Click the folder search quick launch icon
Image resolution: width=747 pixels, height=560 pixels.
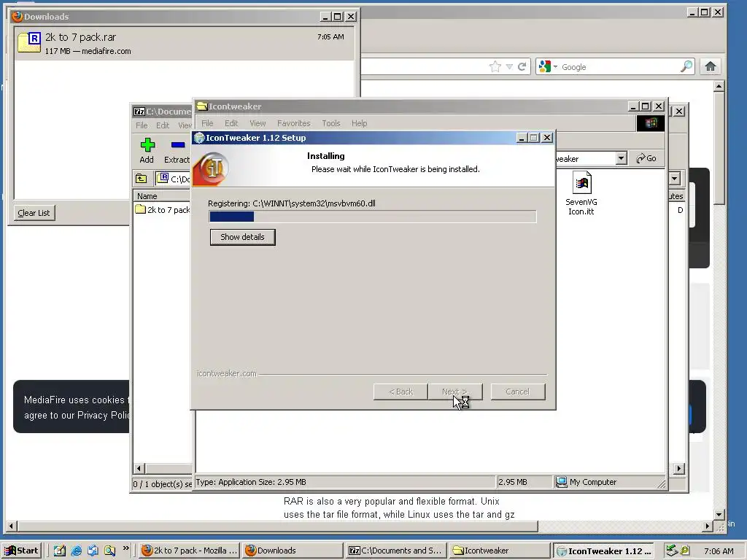[109, 551]
